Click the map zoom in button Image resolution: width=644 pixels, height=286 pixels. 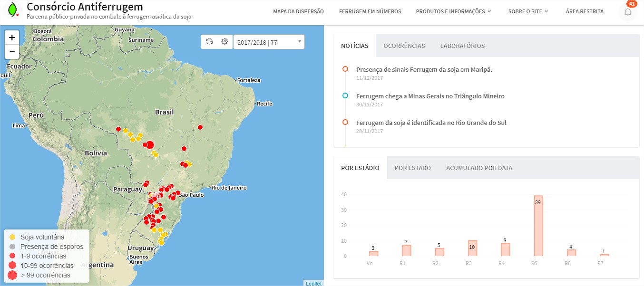click(x=12, y=38)
